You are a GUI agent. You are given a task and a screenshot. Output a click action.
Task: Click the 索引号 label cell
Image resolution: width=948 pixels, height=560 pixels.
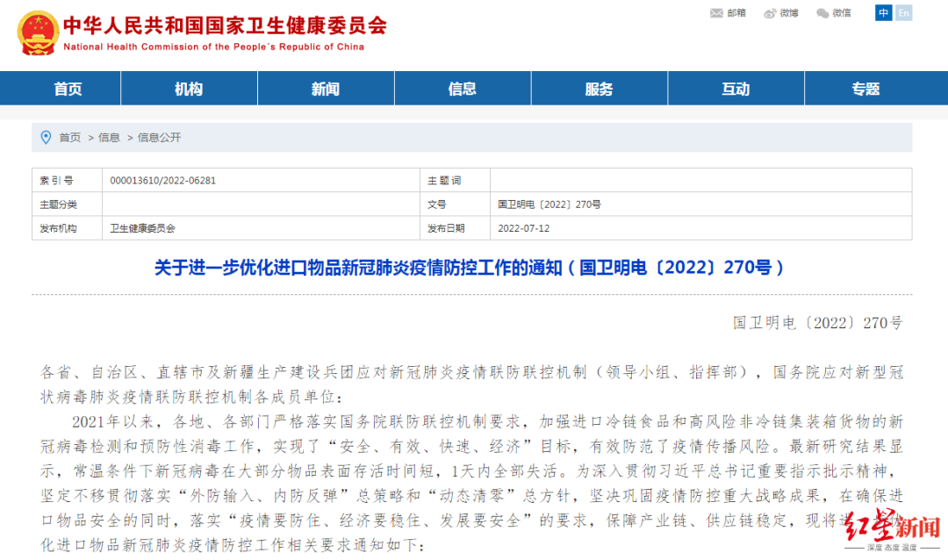click(x=67, y=180)
